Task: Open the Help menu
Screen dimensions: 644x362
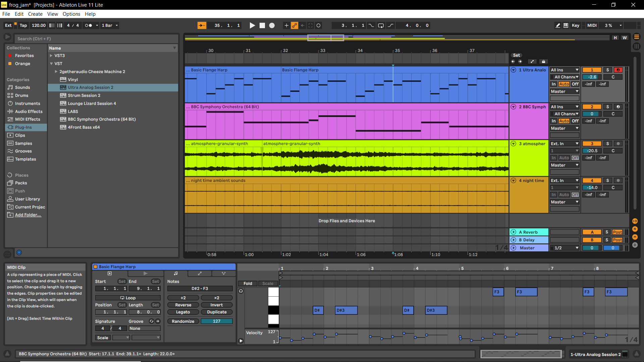Action: click(x=90, y=14)
